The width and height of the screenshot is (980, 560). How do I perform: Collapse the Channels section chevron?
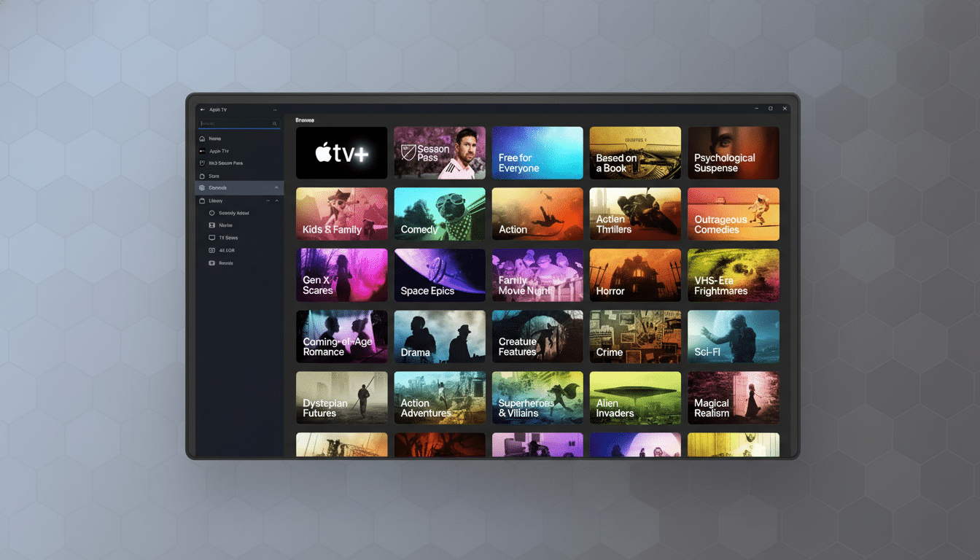[x=276, y=187]
